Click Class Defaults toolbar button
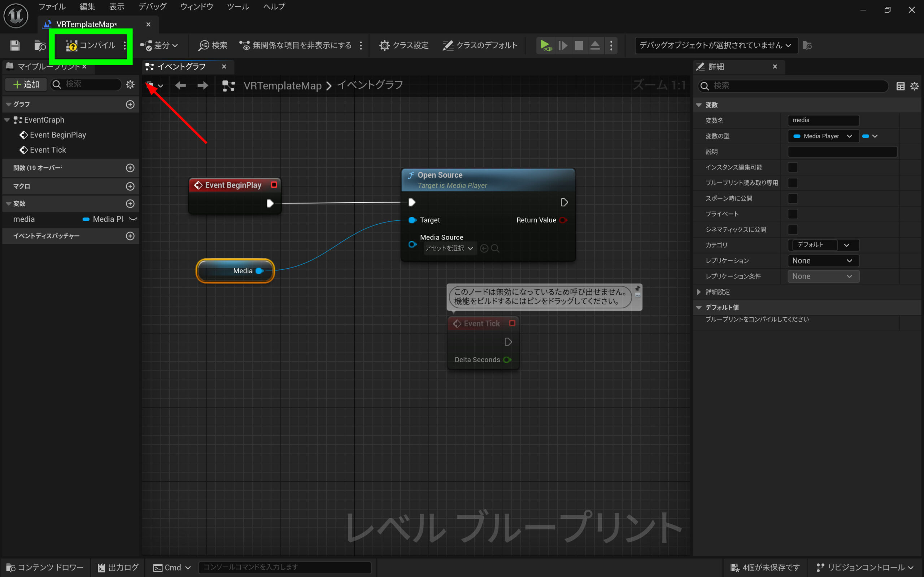This screenshot has height=577, width=924. [480, 45]
